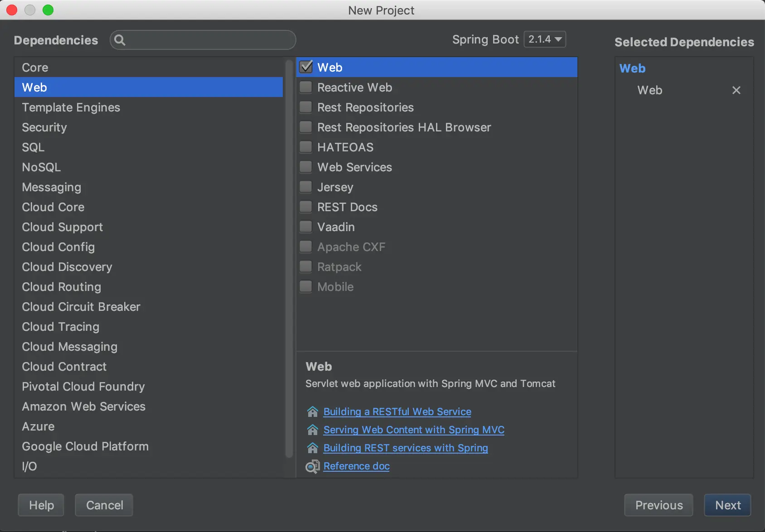Select the I/O category

click(149, 466)
